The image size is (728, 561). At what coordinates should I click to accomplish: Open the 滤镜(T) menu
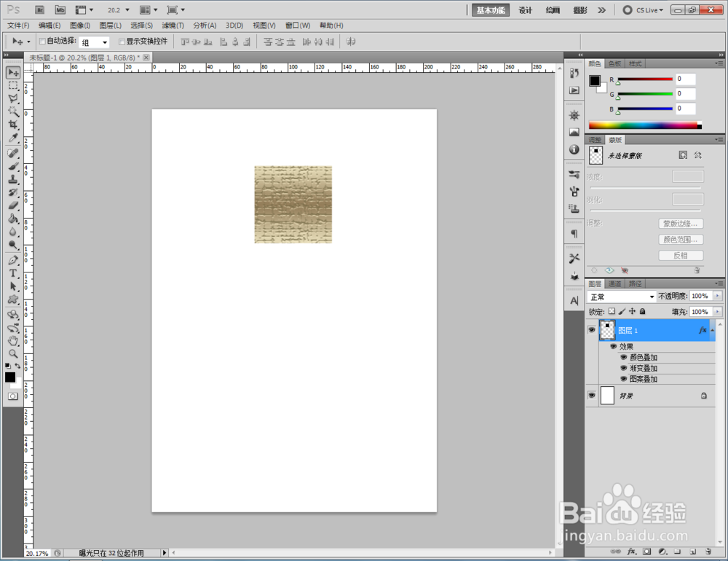click(173, 25)
